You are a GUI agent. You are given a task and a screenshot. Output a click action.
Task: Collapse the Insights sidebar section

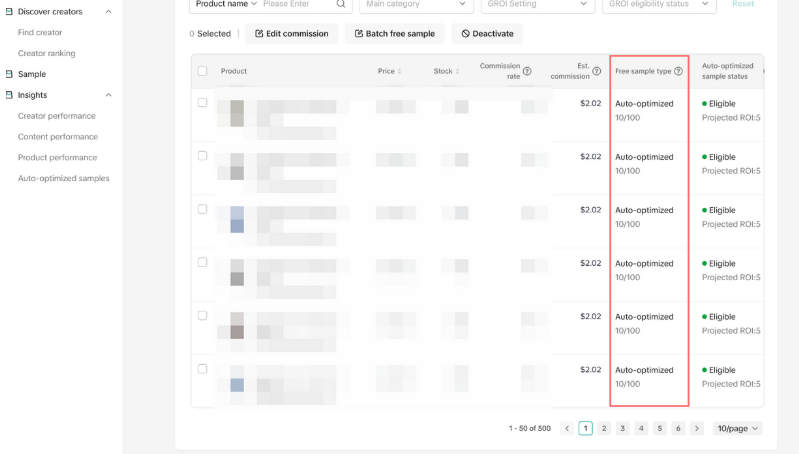pyautogui.click(x=109, y=95)
